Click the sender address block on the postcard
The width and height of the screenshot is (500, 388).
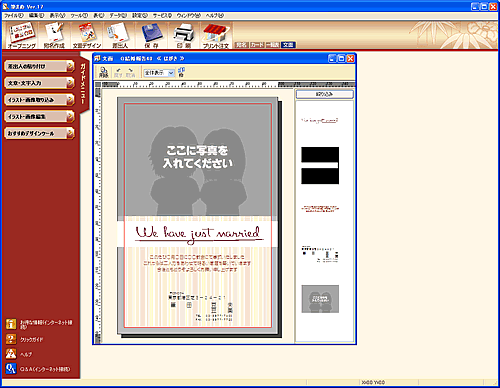click(200, 307)
